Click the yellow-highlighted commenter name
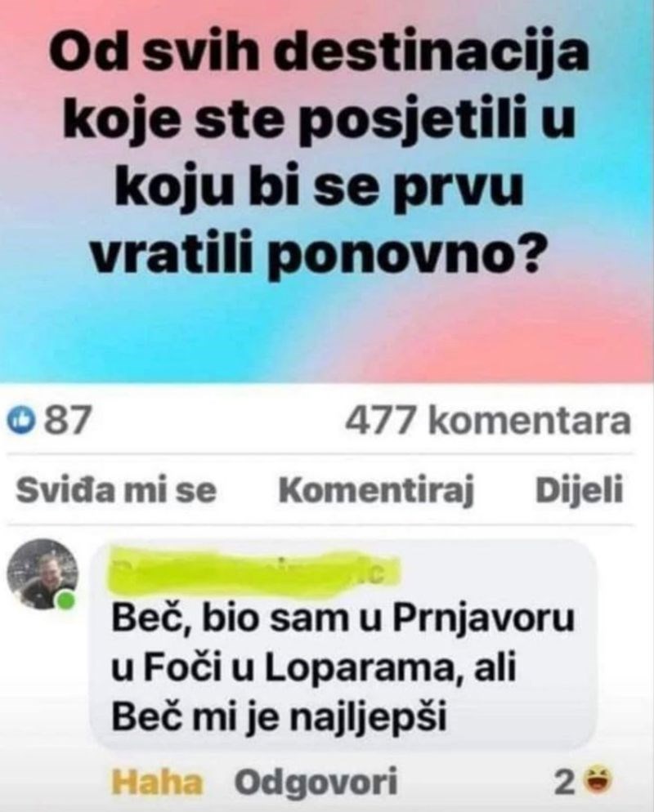 [x=256, y=571]
